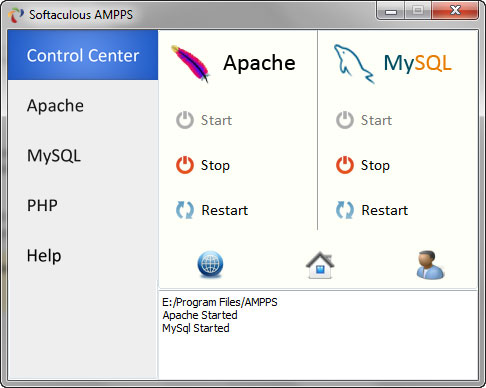Select Control Center in the sidebar
486x388 pixels.
point(83,55)
